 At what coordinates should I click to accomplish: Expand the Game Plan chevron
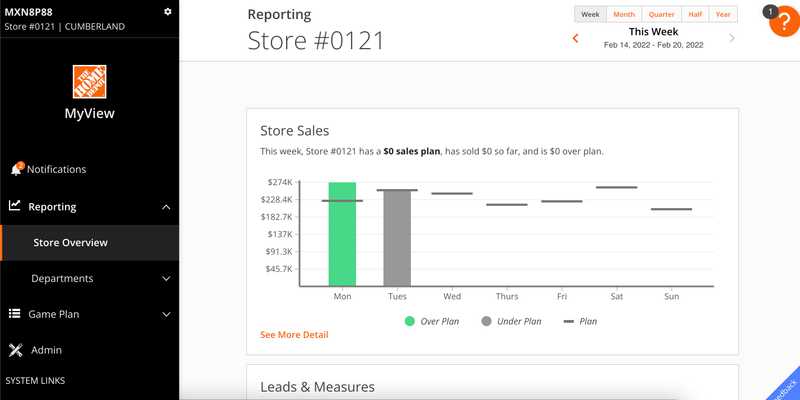pyautogui.click(x=166, y=315)
